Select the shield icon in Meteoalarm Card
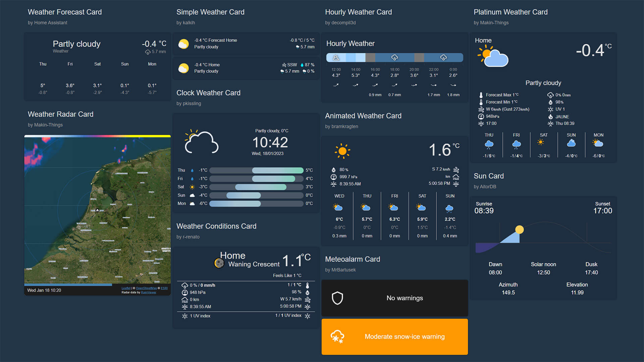Viewport: 644px width, 362px height. pos(337,298)
